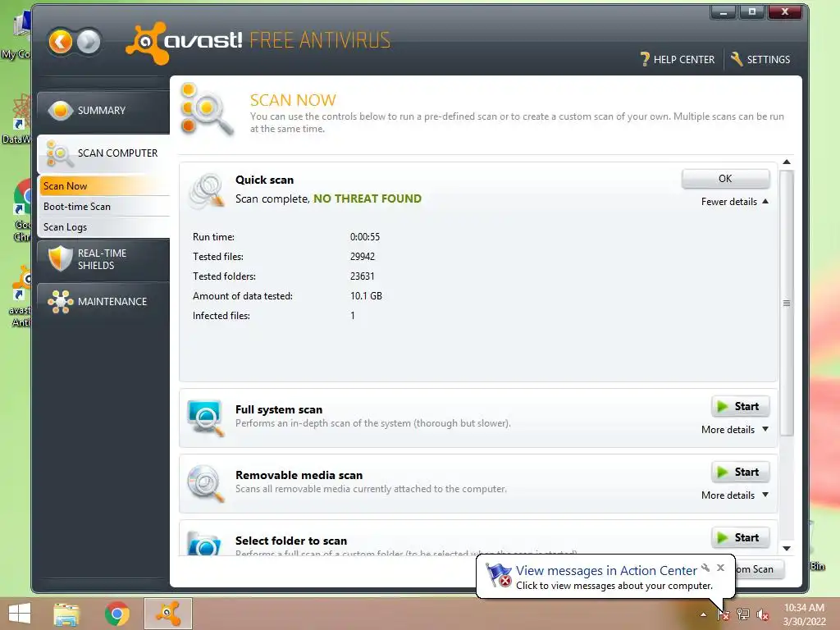Screen dimensions: 840x630
Task: Click the Scan Now header magnifier icon
Action: 206,109
